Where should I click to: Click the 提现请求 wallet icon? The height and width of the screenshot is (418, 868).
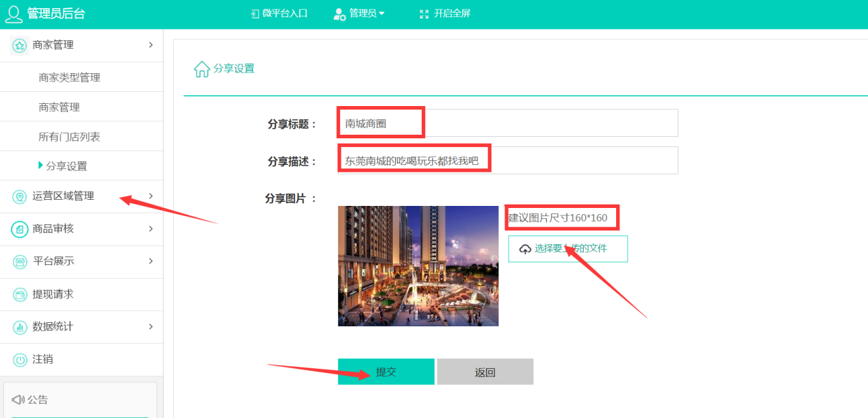20,294
